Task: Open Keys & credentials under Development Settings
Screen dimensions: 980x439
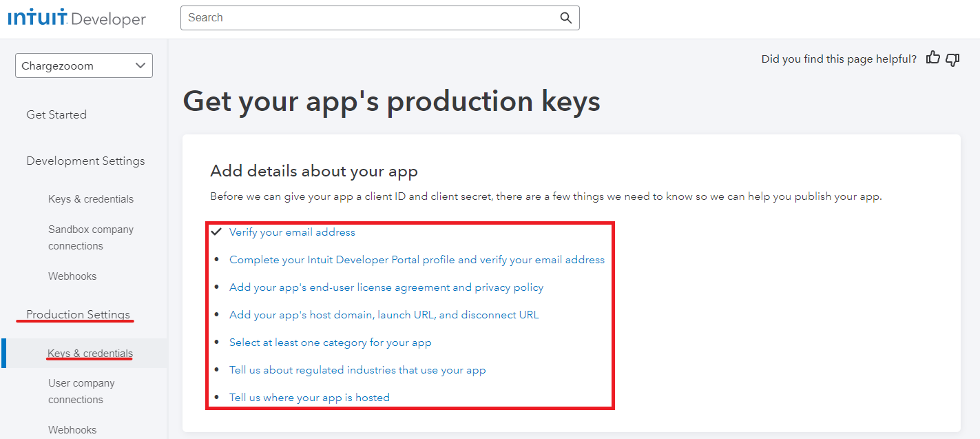Action: point(91,199)
